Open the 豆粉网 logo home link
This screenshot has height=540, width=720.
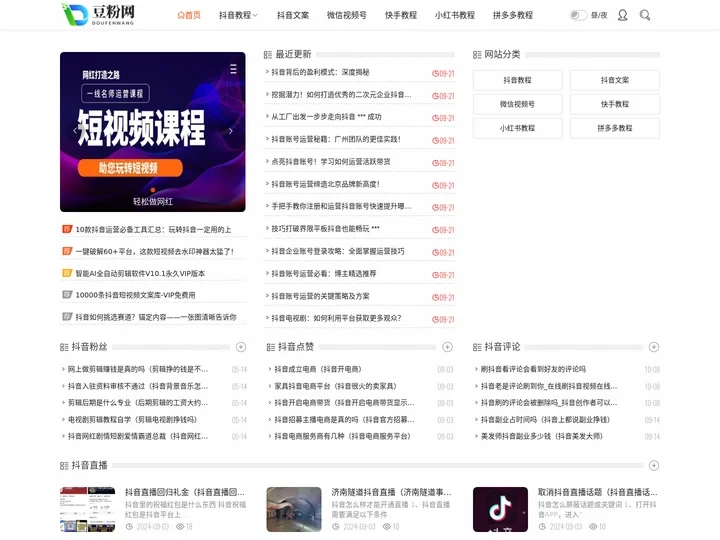coord(98,15)
